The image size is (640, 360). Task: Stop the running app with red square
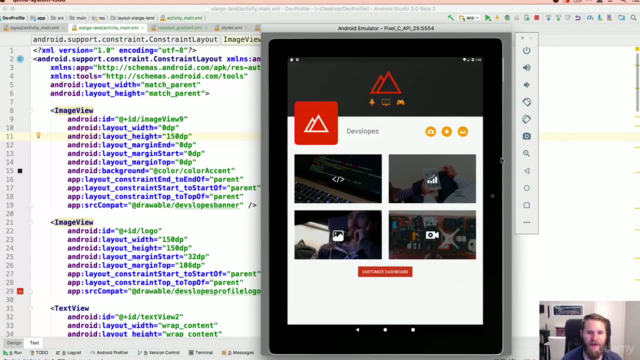tap(537, 18)
